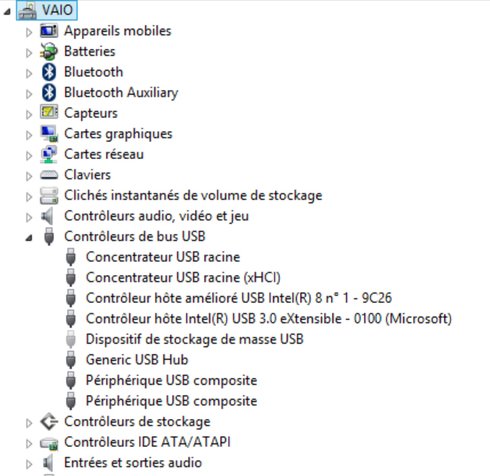Viewport: 490px width, 476px height.
Task: Select Generic USB Hub device
Action: pyautogui.click(x=137, y=360)
